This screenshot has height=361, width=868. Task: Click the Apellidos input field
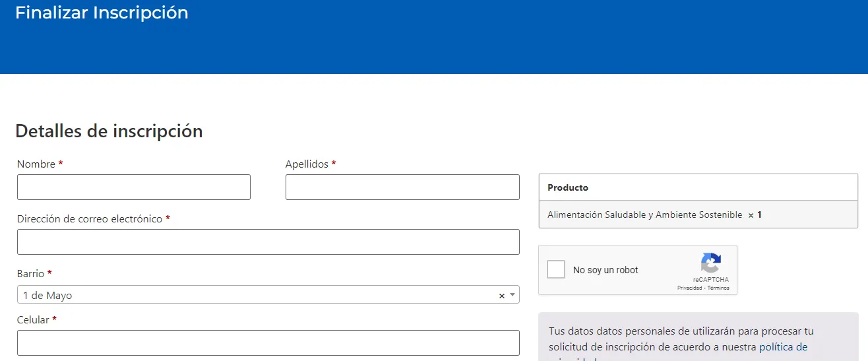click(402, 187)
